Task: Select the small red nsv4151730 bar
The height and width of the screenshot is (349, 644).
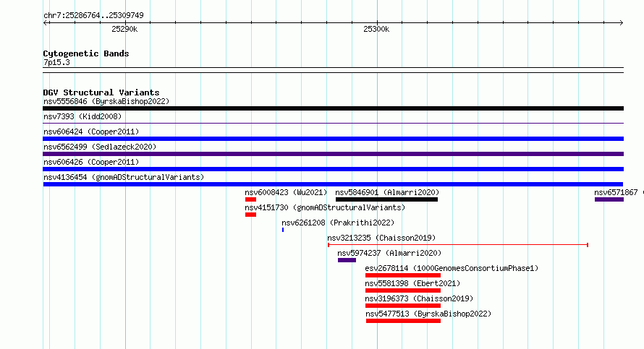Action: click(x=250, y=215)
